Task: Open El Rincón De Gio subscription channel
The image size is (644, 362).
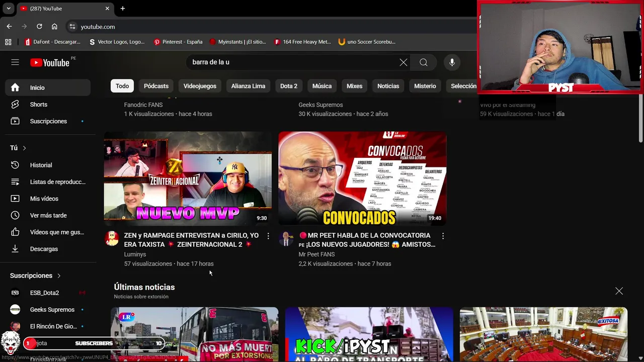Action: [48, 326]
